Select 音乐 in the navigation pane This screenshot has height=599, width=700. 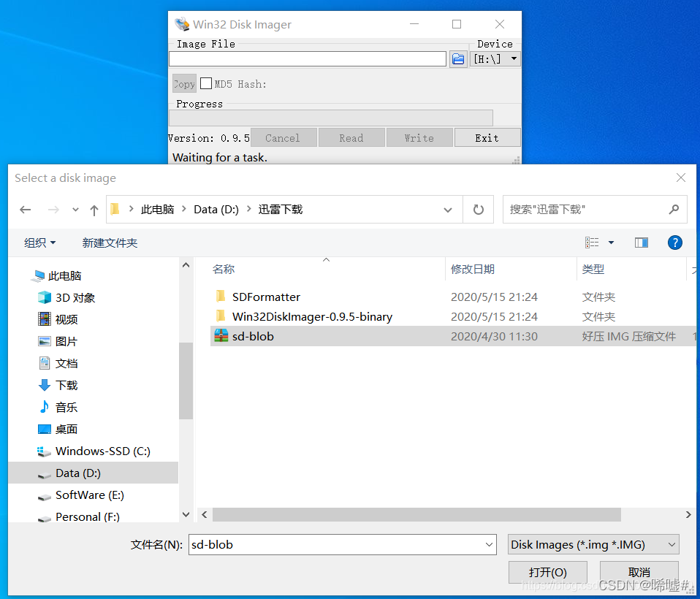coord(66,407)
